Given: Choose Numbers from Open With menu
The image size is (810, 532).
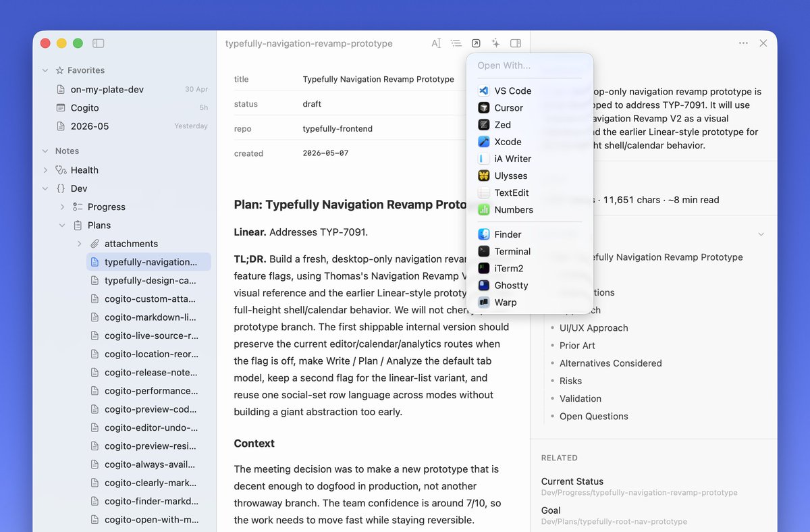Looking at the screenshot, I should tap(530, 209).
